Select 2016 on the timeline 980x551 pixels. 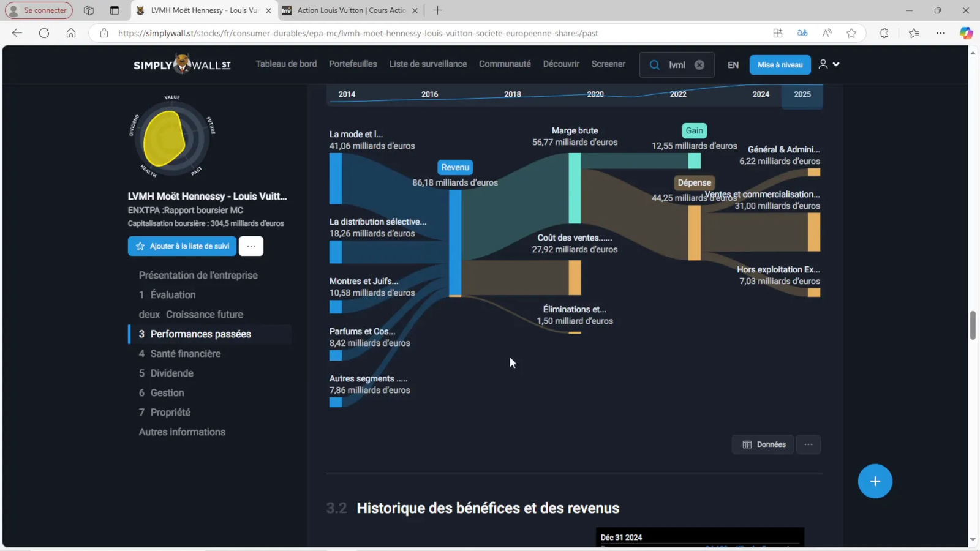pos(429,94)
